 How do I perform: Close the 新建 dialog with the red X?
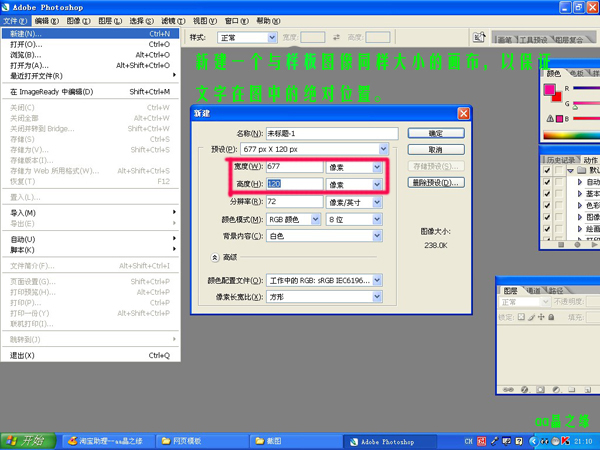[x=463, y=113]
